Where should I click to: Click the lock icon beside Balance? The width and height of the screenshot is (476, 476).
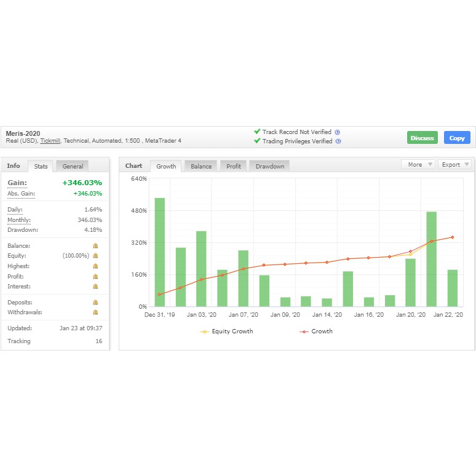pyautogui.click(x=95, y=245)
